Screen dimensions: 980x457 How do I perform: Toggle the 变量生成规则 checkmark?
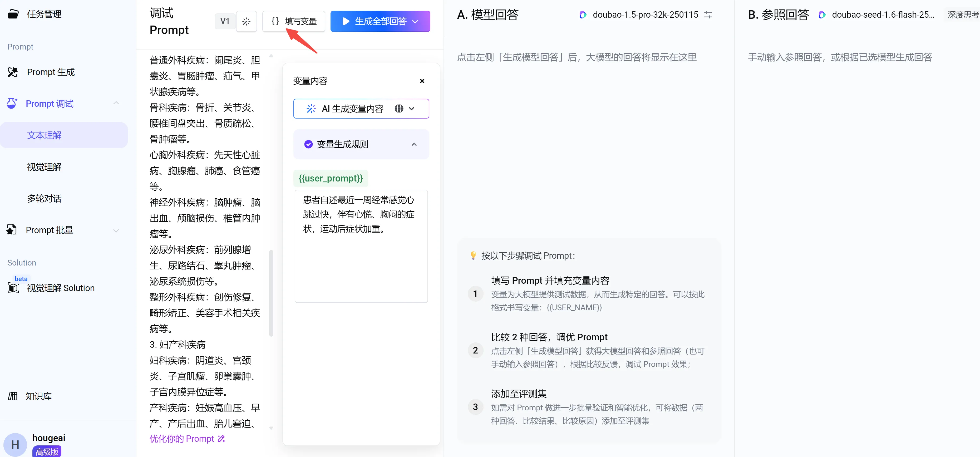point(308,144)
